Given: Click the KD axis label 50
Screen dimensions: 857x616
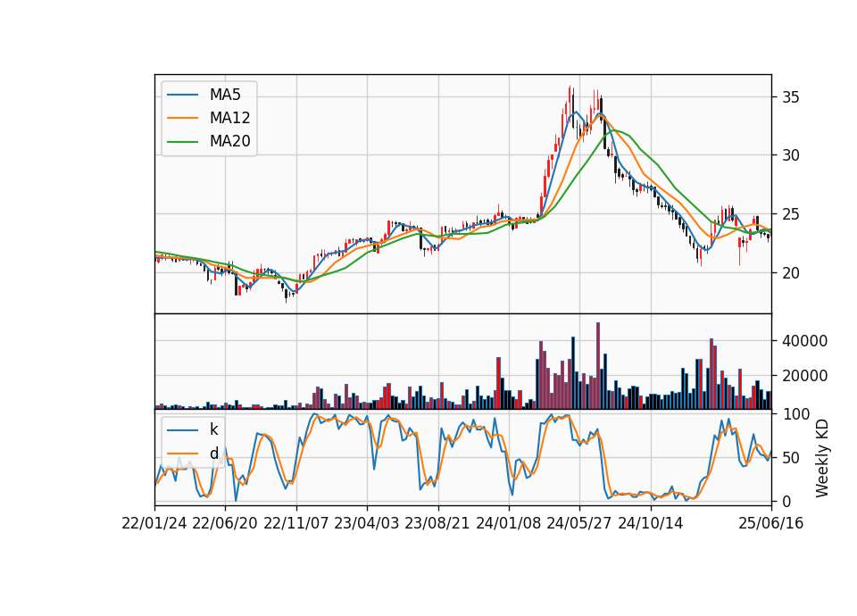Looking at the screenshot, I should (790, 458).
